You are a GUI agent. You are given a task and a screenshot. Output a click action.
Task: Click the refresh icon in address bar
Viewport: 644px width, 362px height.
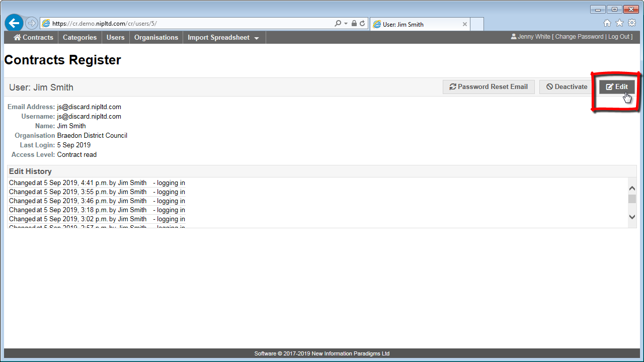pyautogui.click(x=362, y=23)
